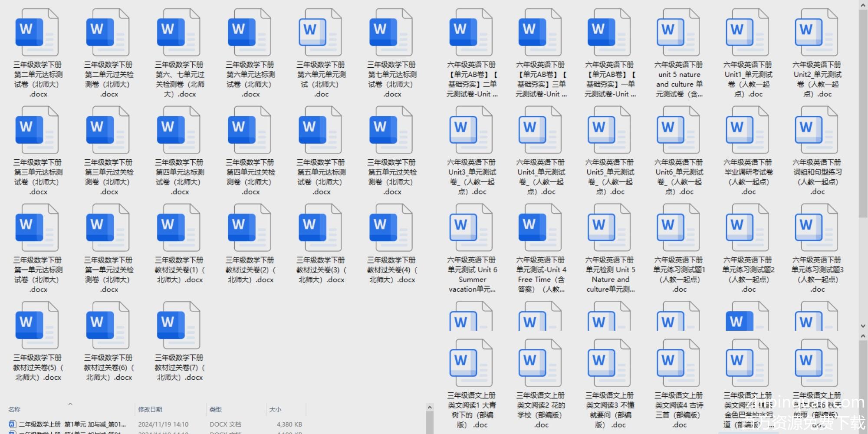Screen dimensions: 868x434
Task: Select 三年级数学下册 第七单元达标测试卷 file
Action: [391, 33]
